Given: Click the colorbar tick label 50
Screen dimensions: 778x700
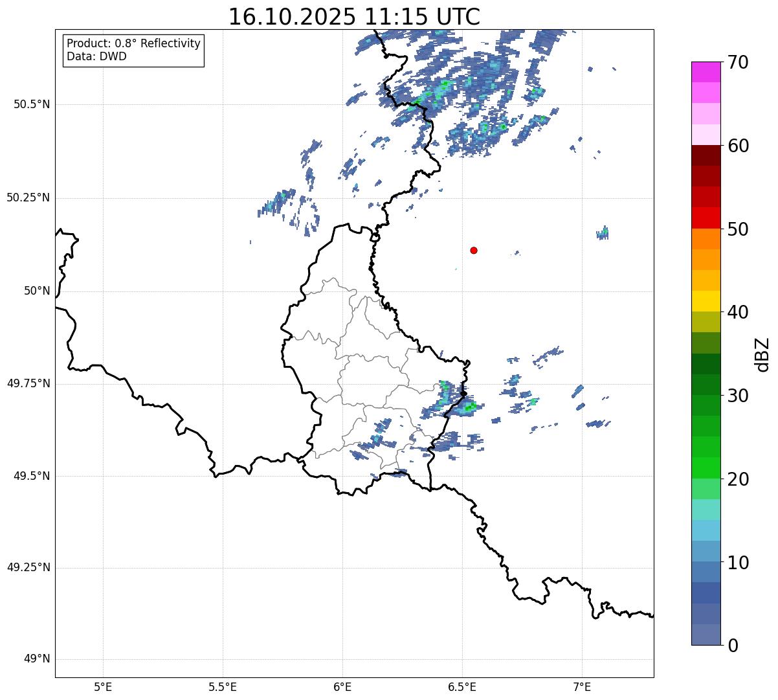Looking at the screenshot, I should coord(739,230).
